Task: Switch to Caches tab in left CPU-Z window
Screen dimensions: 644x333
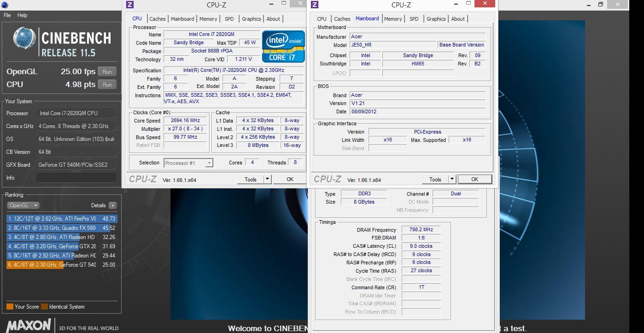Action: point(158,19)
